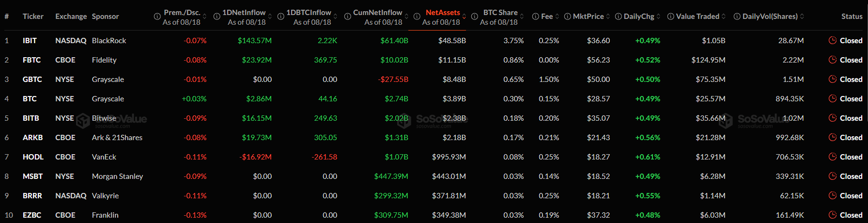
Task: Click the Exchange column header
Action: (71, 16)
